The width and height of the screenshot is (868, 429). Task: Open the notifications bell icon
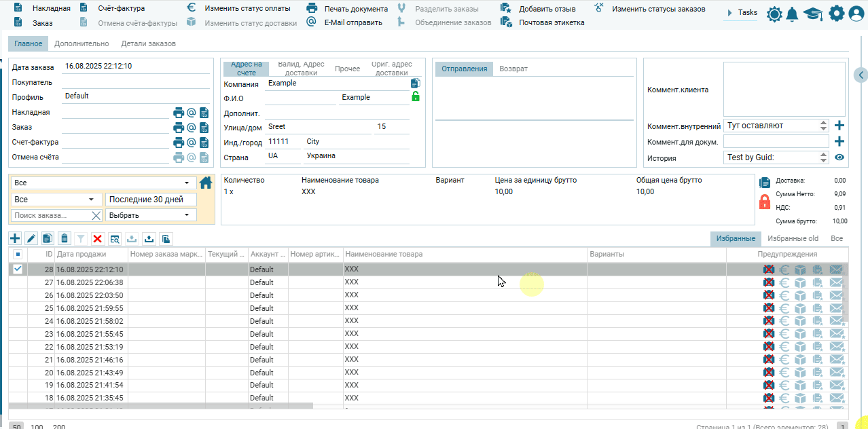(x=792, y=14)
